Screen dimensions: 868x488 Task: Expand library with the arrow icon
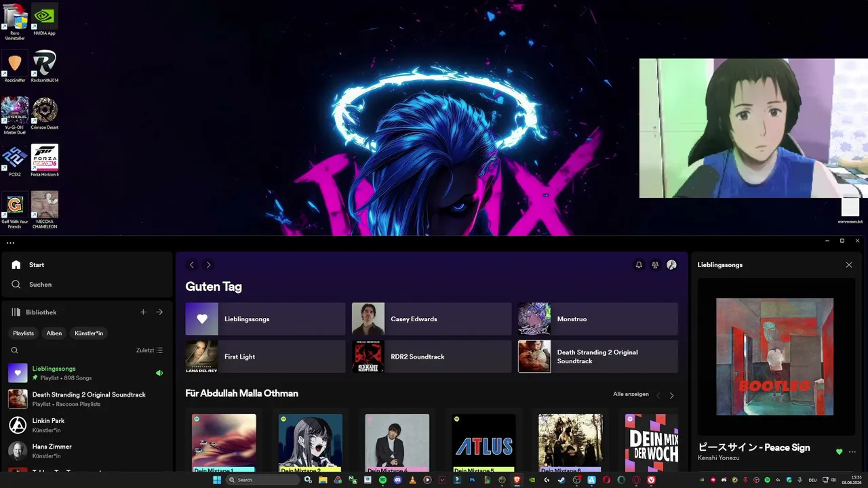click(x=159, y=312)
